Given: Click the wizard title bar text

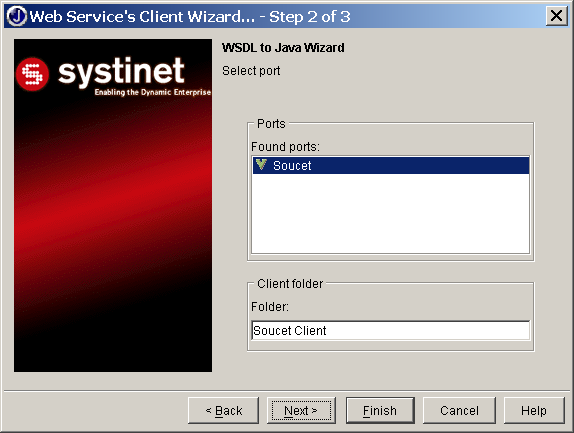Looking at the screenshot, I should [190, 16].
